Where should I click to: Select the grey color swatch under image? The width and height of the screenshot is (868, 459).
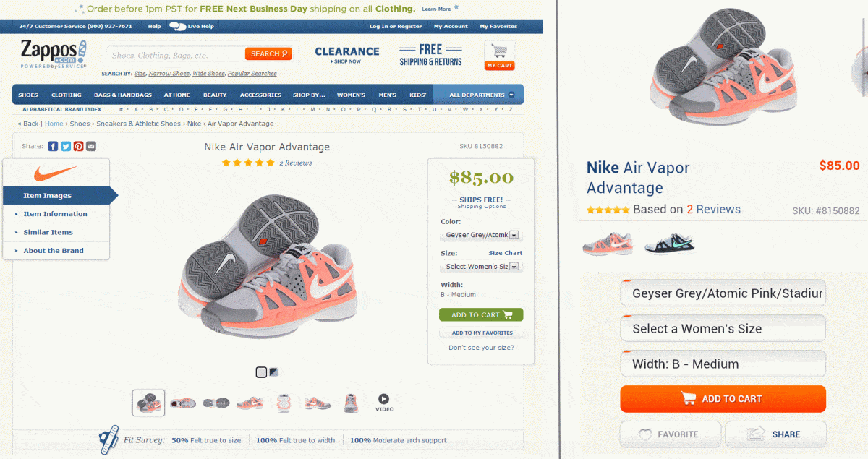[x=261, y=372]
